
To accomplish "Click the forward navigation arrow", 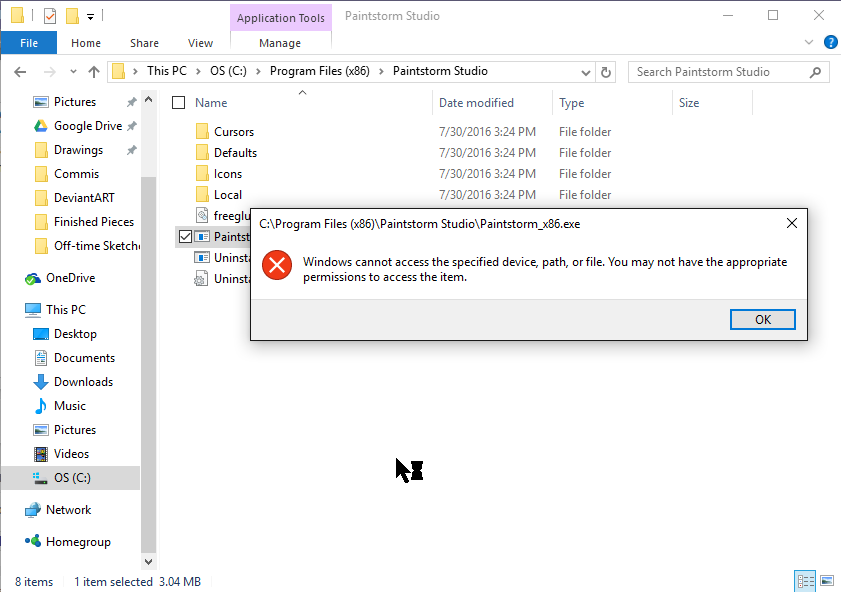I will [x=49, y=72].
